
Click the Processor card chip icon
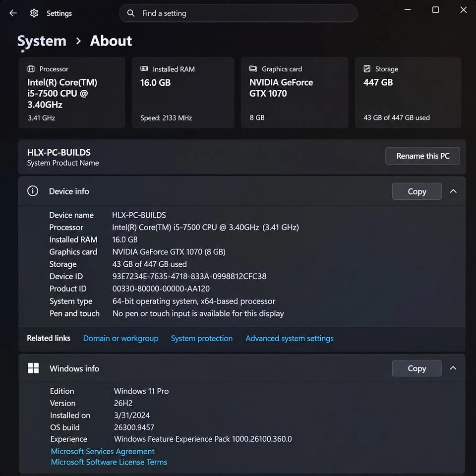pos(31,69)
